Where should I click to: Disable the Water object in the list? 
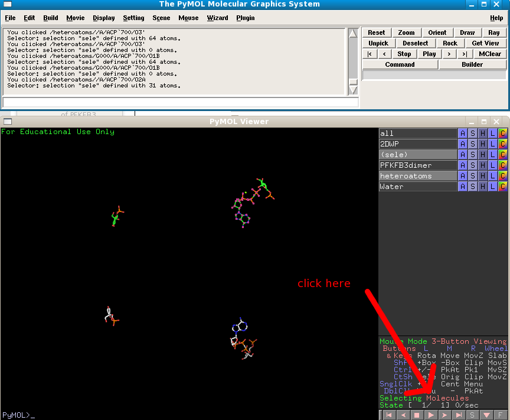418,187
